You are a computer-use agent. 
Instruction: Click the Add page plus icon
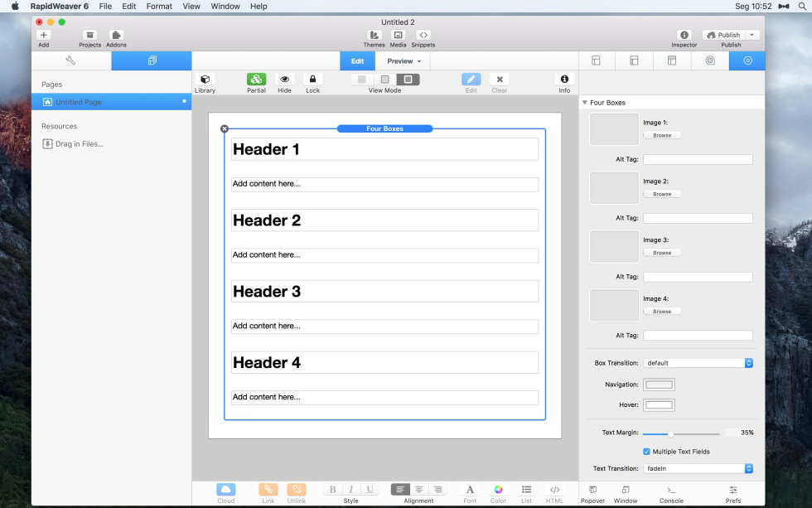tap(43, 35)
